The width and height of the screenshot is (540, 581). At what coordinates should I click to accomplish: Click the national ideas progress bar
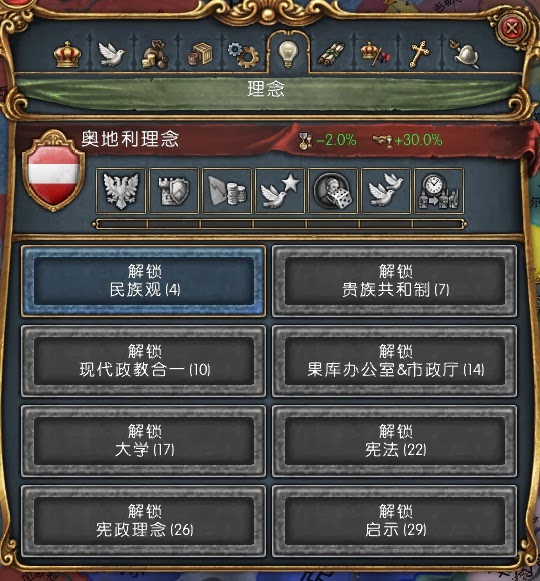(280, 224)
